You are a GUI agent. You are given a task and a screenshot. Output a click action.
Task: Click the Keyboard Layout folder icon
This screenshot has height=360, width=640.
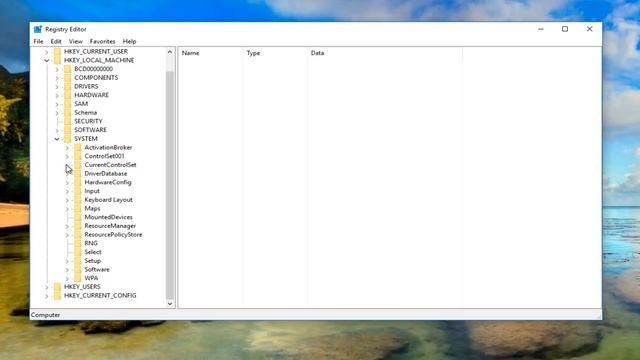click(78, 200)
